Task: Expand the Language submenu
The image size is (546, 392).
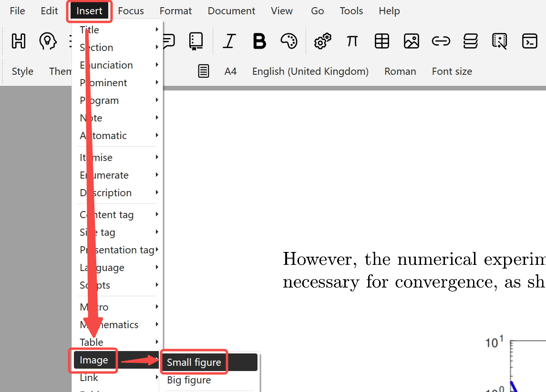Action: pyautogui.click(x=118, y=268)
